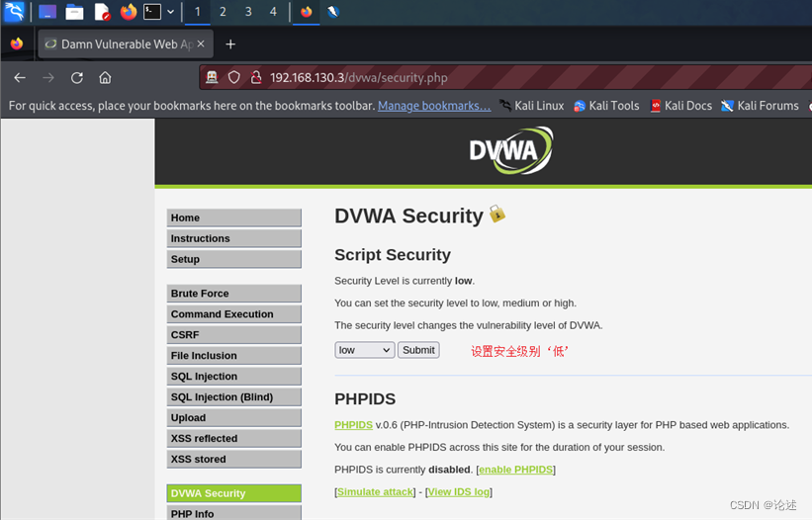Open the CSRF page

pos(233,335)
